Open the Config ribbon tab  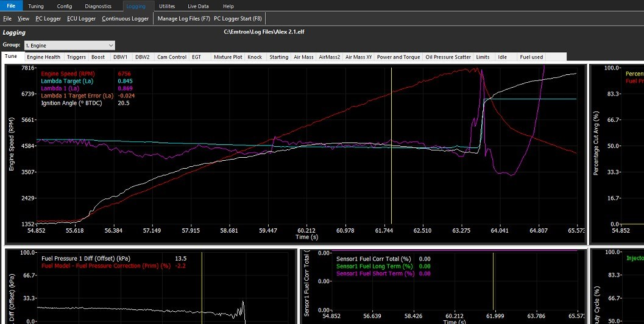pyautogui.click(x=65, y=6)
